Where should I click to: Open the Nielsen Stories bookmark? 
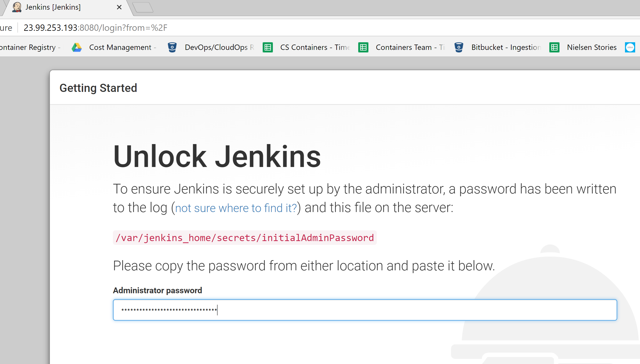(x=592, y=47)
